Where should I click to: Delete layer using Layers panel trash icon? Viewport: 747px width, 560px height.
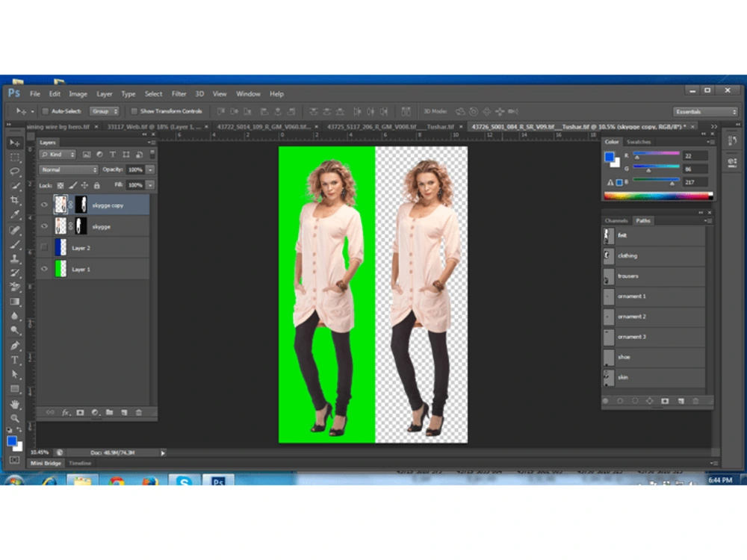pos(139,412)
